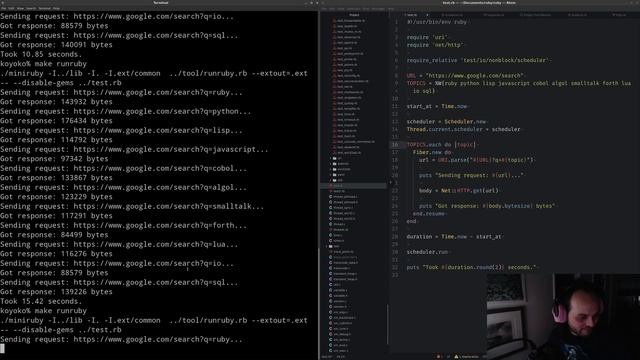
Task: Click terminal line 'Got response: 176434 bytes'
Action: (x=56, y=121)
